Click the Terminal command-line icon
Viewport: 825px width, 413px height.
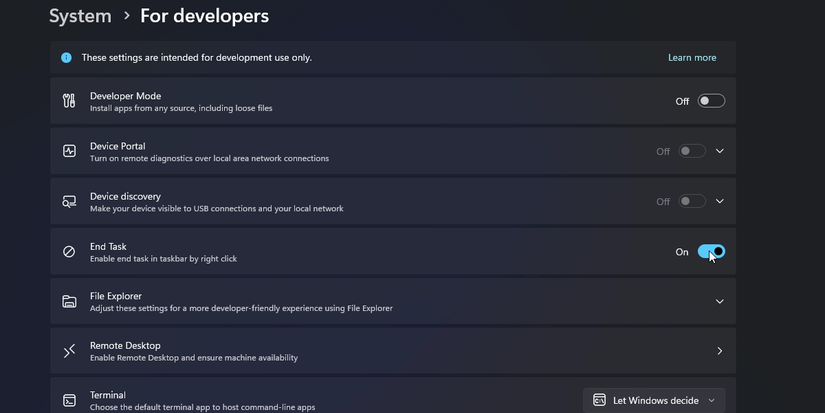[x=69, y=400]
